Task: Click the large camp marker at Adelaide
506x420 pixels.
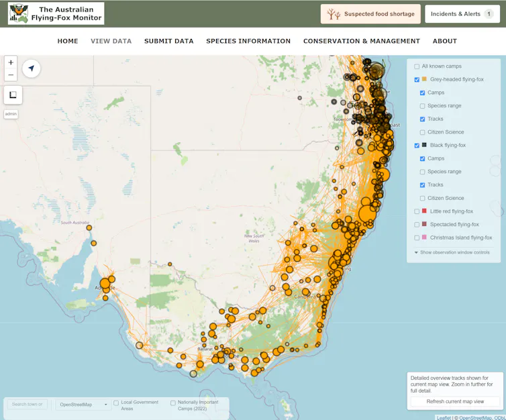Action: 105,284
